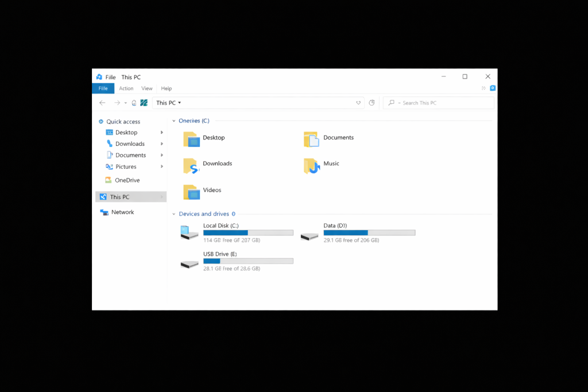This screenshot has height=392, width=588.
Task: Collapse the Devices and drives section
Action: point(174,214)
